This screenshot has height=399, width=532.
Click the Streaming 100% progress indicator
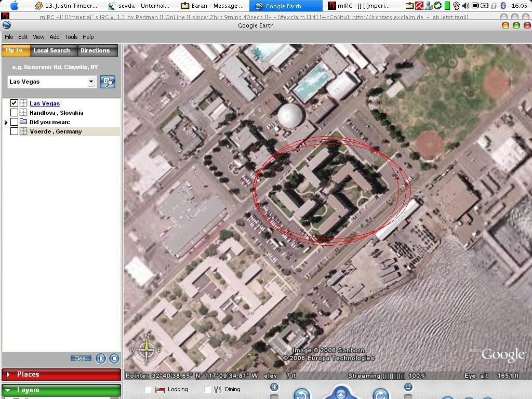tap(387, 376)
